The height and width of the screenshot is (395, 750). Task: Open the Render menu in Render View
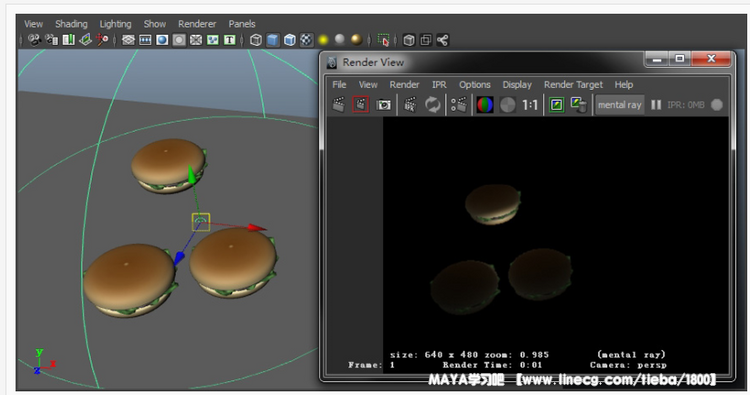[x=404, y=85]
